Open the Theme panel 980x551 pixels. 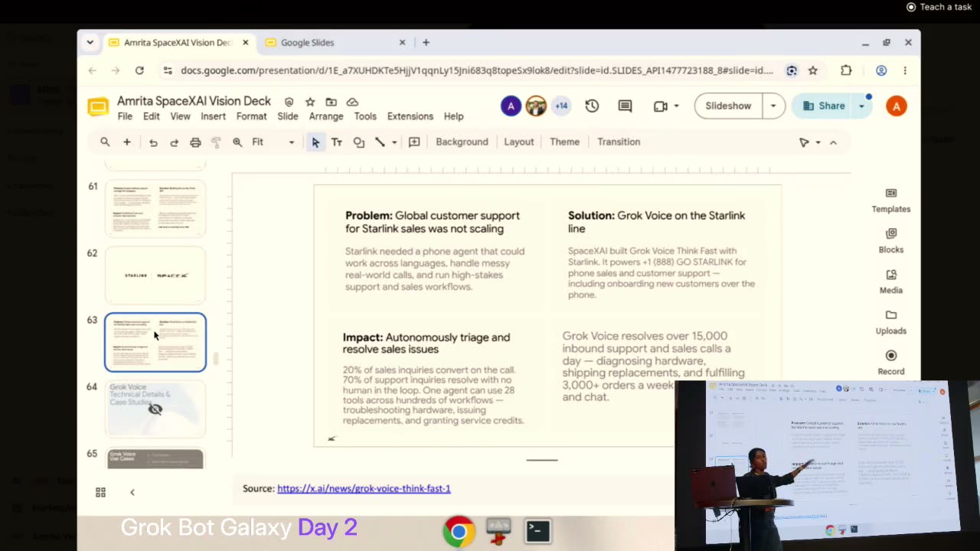coord(565,142)
